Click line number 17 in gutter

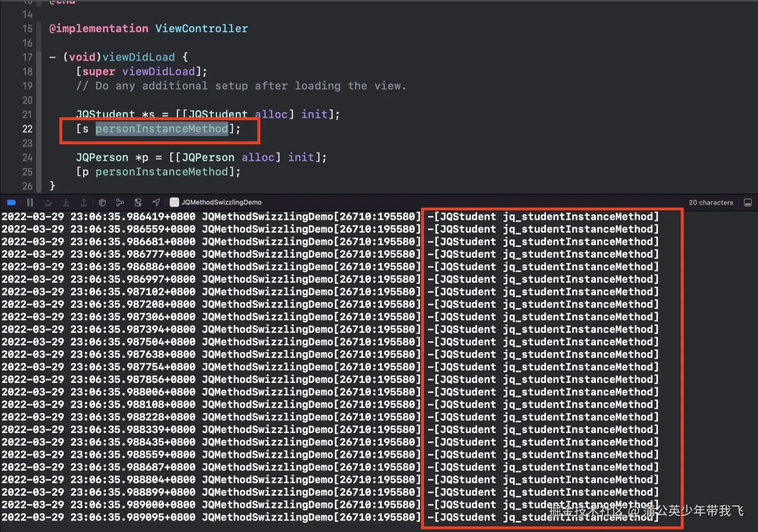[27, 57]
